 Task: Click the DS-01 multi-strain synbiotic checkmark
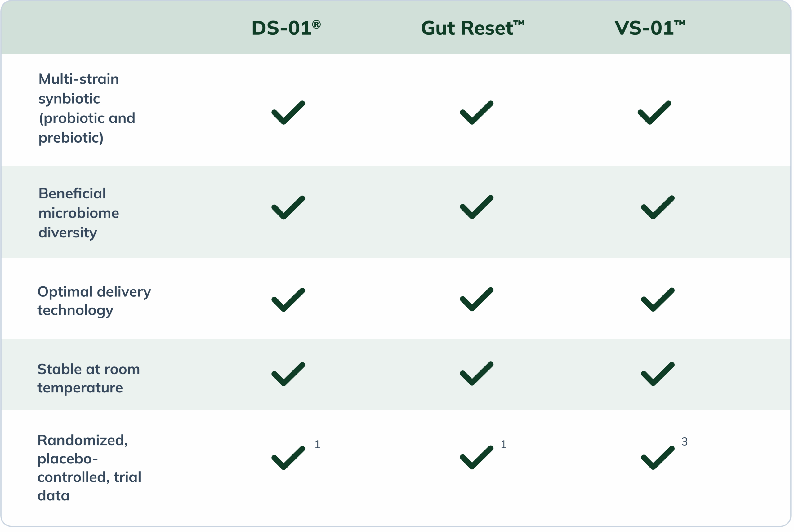(288, 113)
